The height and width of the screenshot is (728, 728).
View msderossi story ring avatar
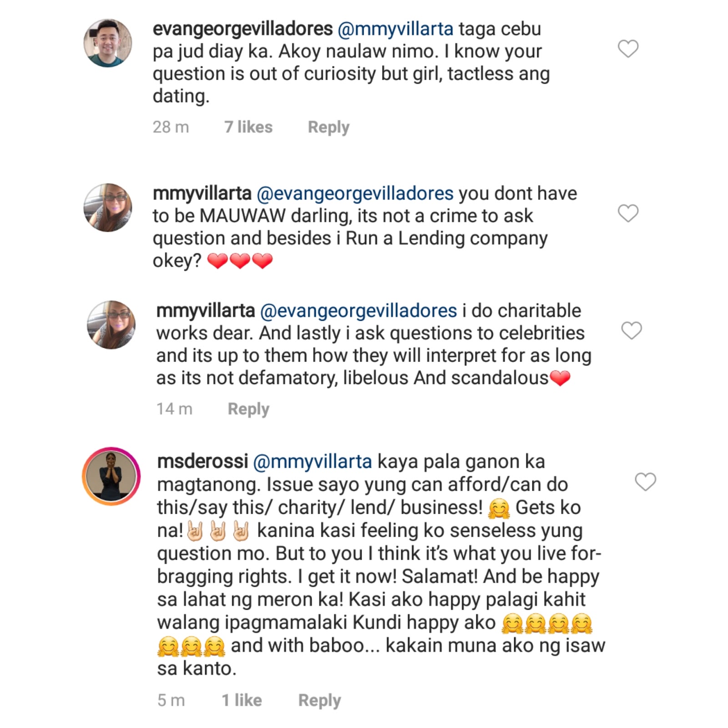point(111,476)
